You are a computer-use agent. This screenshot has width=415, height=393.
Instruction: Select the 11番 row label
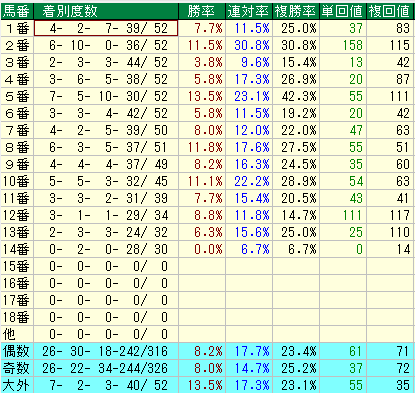click(x=17, y=198)
